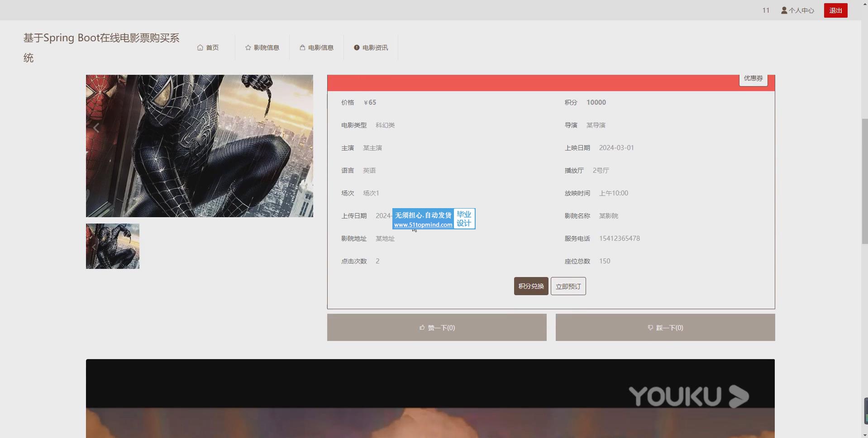Click the site title 基于Spring Boot在线电影票购买系统
This screenshot has width=868, height=438.
[x=101, y=48]
